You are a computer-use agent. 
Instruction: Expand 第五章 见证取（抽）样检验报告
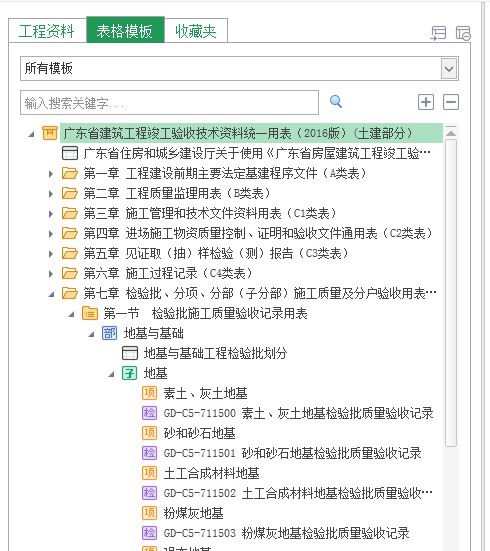click(51, 254)
